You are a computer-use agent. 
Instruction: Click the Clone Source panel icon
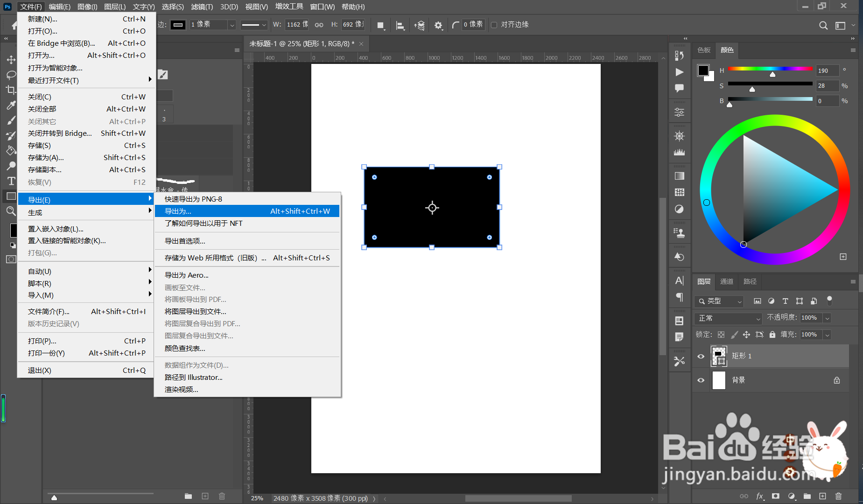click(680, 232)
